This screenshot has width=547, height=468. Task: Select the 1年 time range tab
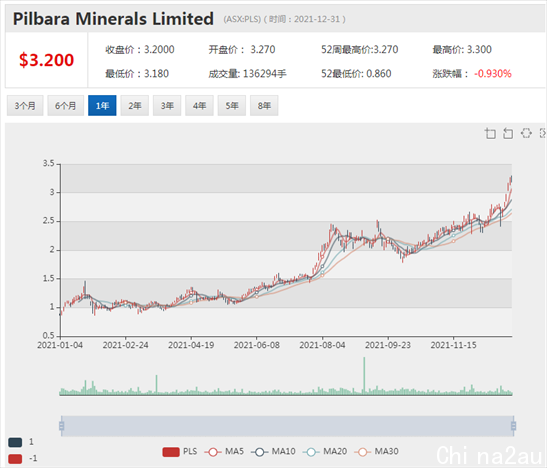102,106
